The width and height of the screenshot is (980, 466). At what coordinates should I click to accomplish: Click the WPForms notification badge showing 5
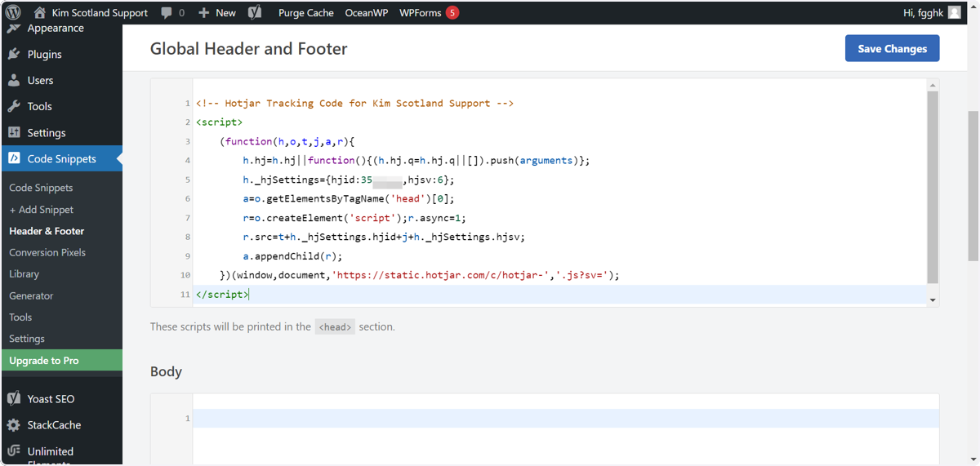click(x=452, y=13)
